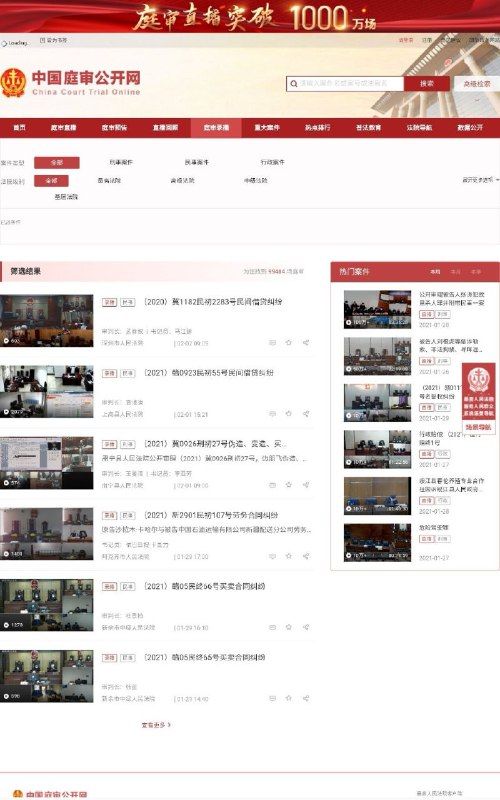Filter court level by 基层法院
Viewport: 500px width, 800px height.
click(x=66, y=197)
